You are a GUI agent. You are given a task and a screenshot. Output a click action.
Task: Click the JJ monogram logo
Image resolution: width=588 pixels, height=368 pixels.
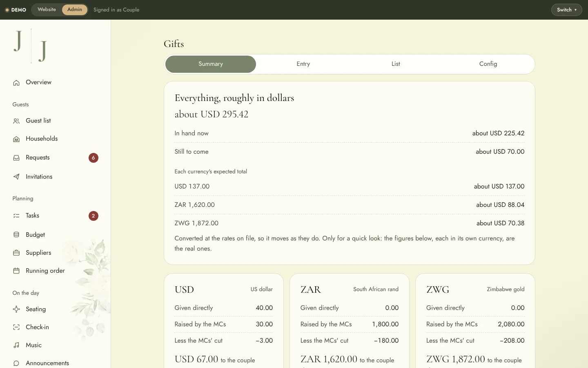click(x=31, y=46)
